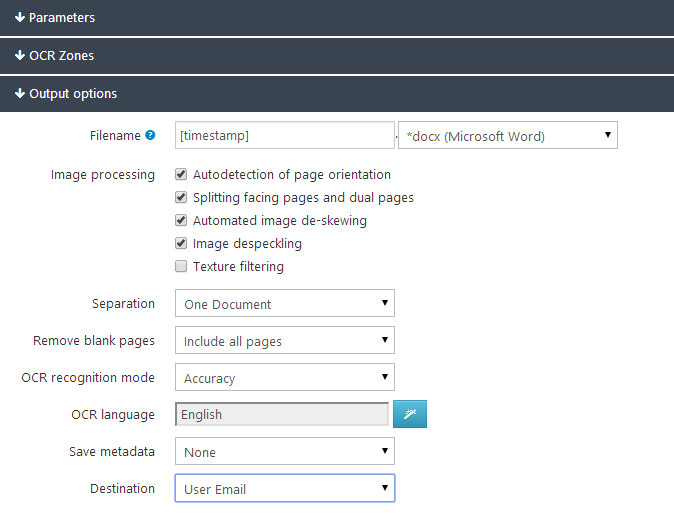The height and width of the screenshot is (518, 674).
Task: Open the OCR recognition mode dropdown
Action: (x=284, y=378)
